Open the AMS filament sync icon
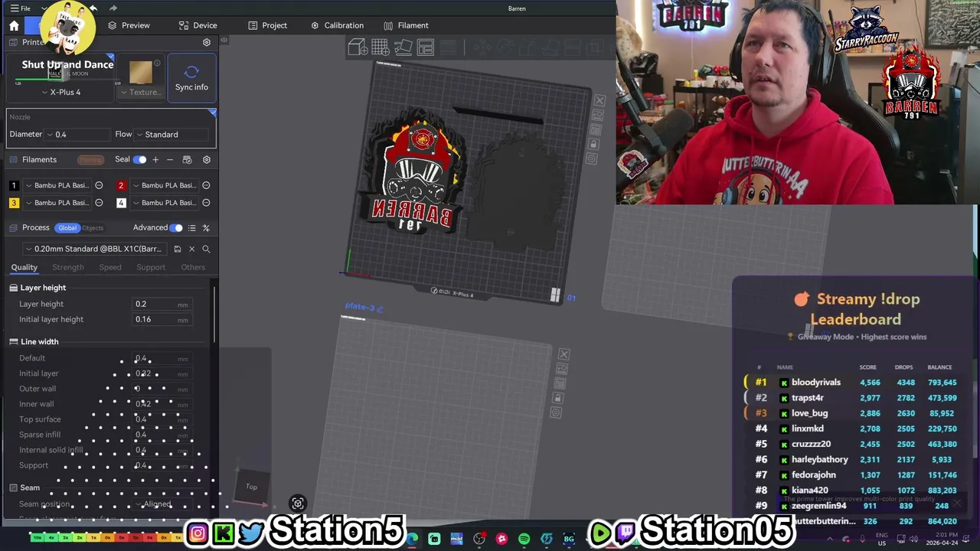The image size is (980, 551). click(187, 159)
